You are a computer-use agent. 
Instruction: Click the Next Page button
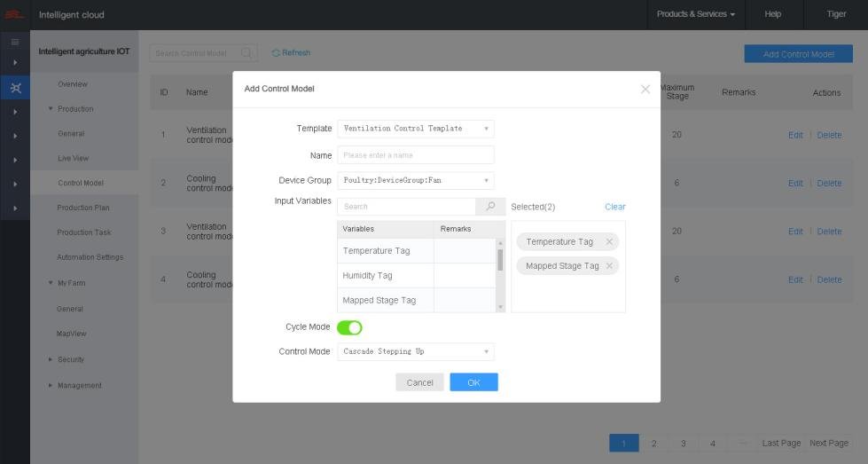click(829, 443)
